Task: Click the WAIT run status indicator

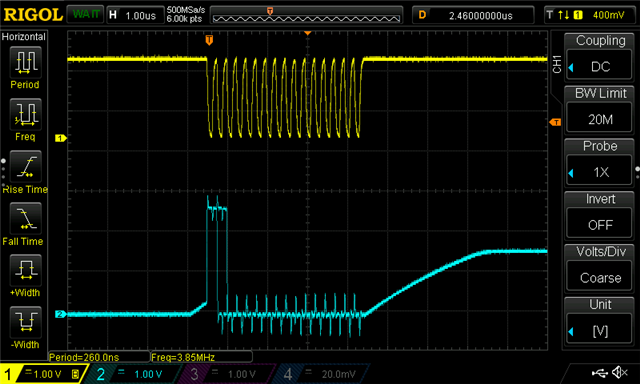Action: pyautogui.click(x=86, y=15)
